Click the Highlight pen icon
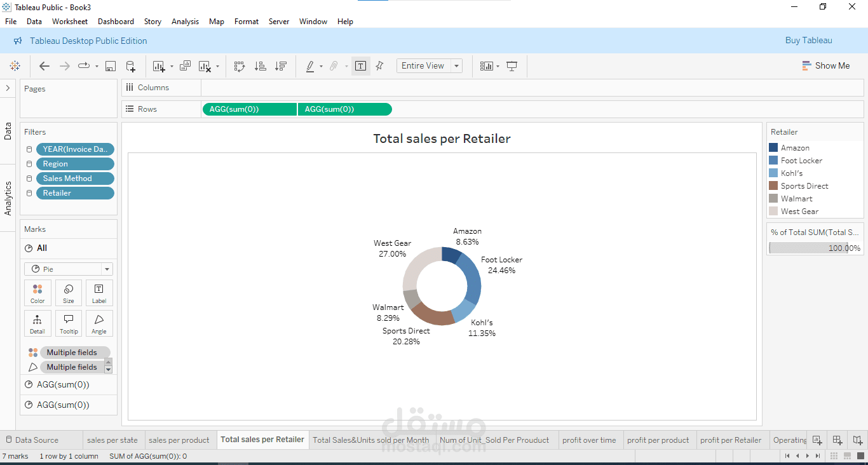 pos(310,66)
